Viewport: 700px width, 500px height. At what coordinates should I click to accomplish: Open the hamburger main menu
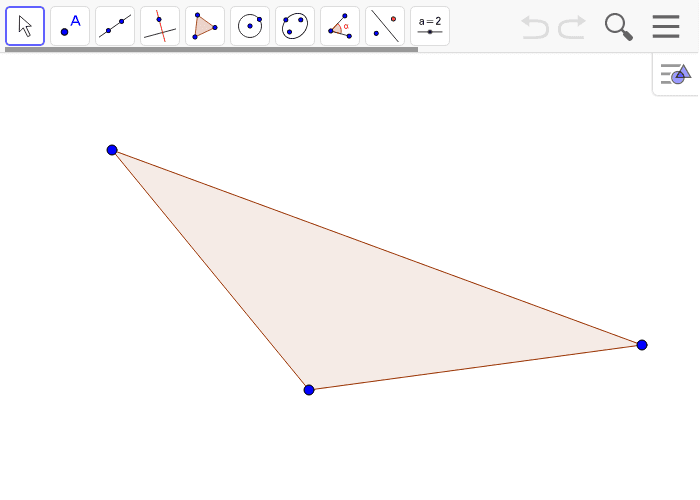tap(666, 26)
